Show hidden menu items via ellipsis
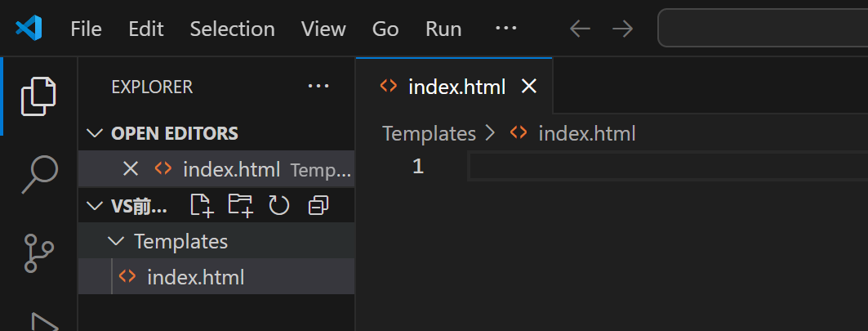This screenshot has height=331, width=868. (x=505, y=28)
